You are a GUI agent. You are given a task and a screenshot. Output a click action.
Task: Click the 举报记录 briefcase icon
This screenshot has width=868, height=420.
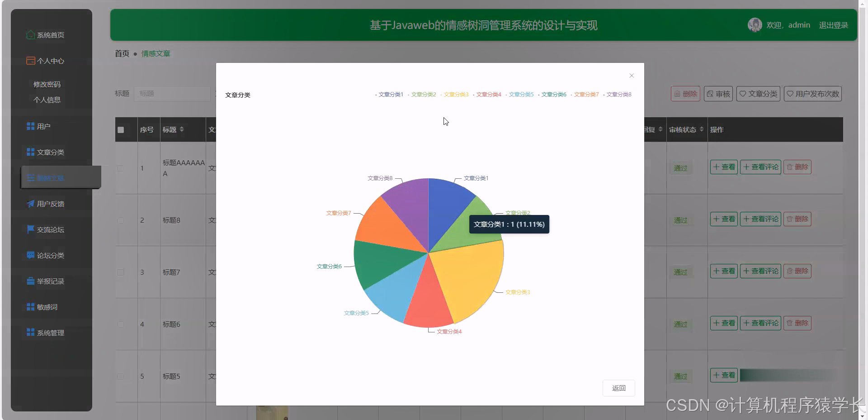(x=30, y=281)
